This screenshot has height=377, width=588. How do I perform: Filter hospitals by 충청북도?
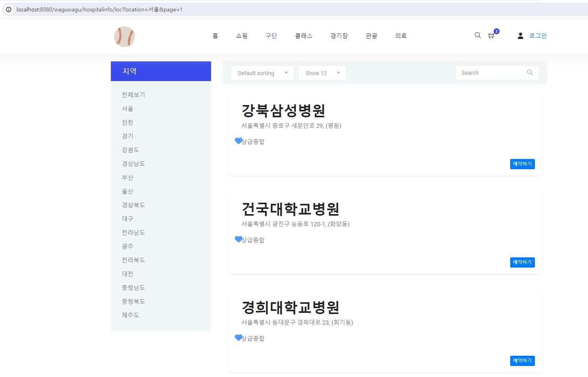(133, 301)
